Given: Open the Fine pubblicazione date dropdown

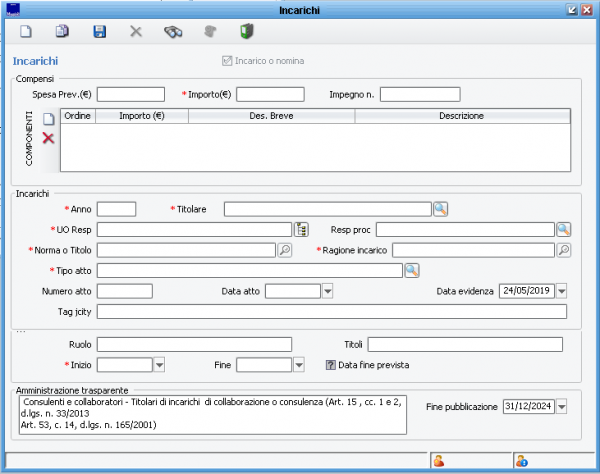Looking at the screenshot, I should [561, 407].
